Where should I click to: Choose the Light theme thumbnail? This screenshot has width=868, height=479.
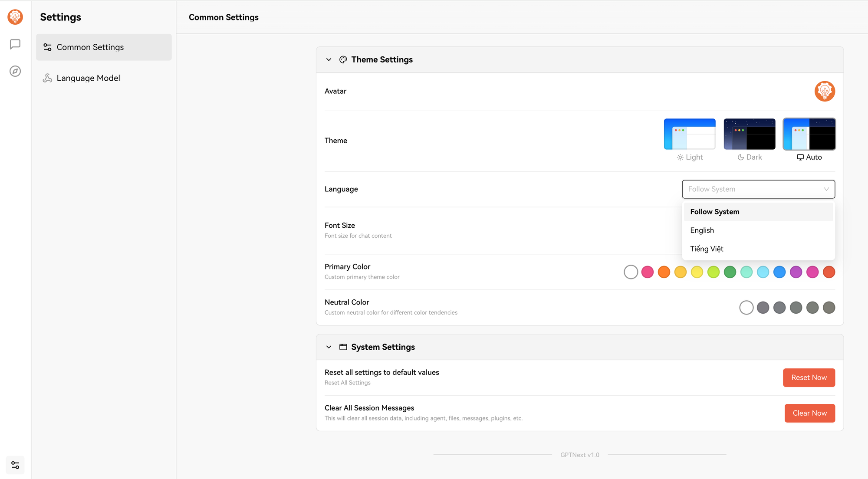690,134
